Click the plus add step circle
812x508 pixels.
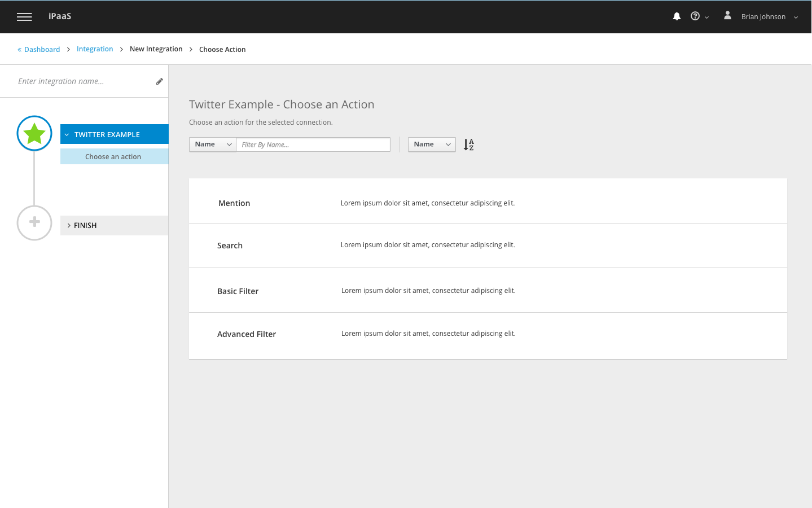[x=34, y=223]
